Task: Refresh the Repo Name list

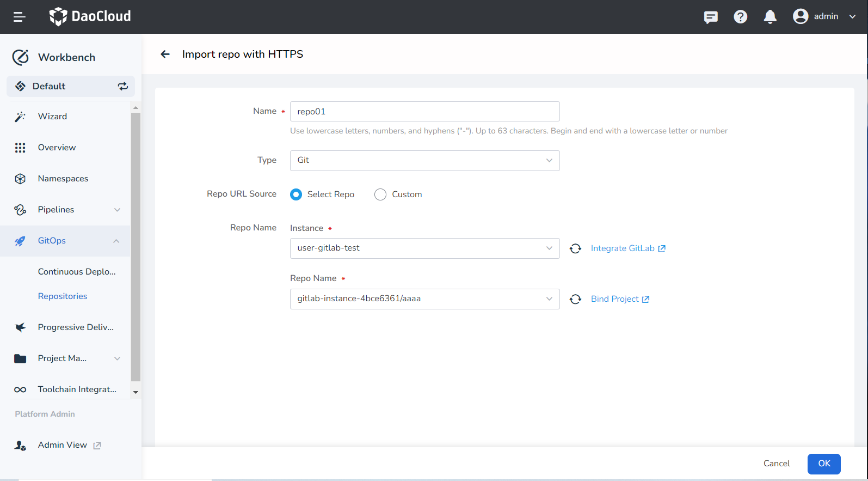Action: 575,299
